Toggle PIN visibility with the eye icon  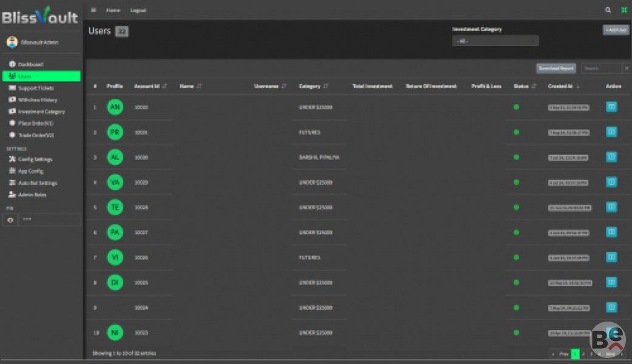10,220
